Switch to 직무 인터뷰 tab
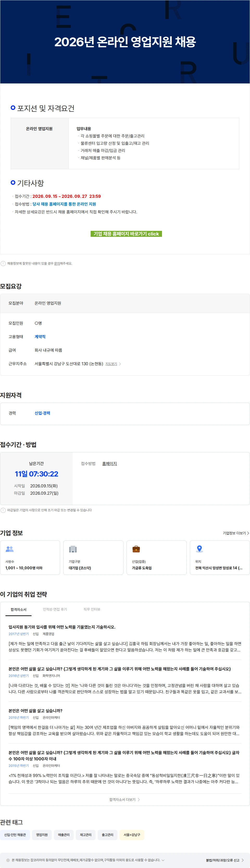250x868 pixels. tap(92, 609)
